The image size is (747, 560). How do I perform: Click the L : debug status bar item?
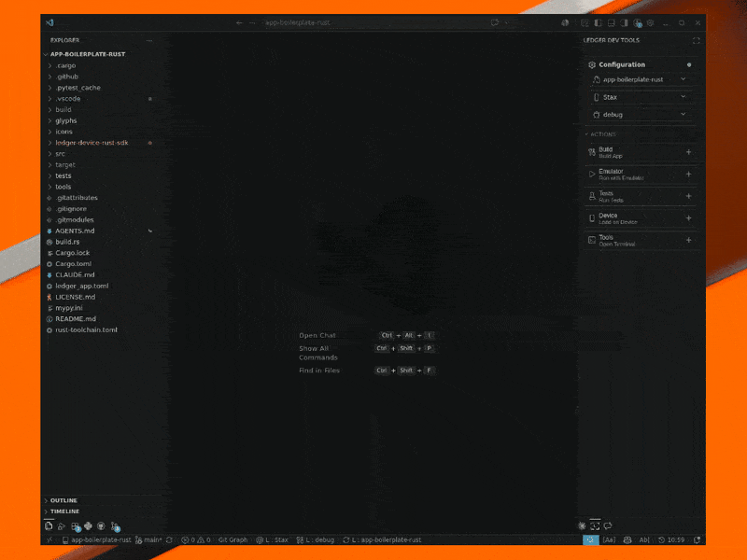[315, 539]
